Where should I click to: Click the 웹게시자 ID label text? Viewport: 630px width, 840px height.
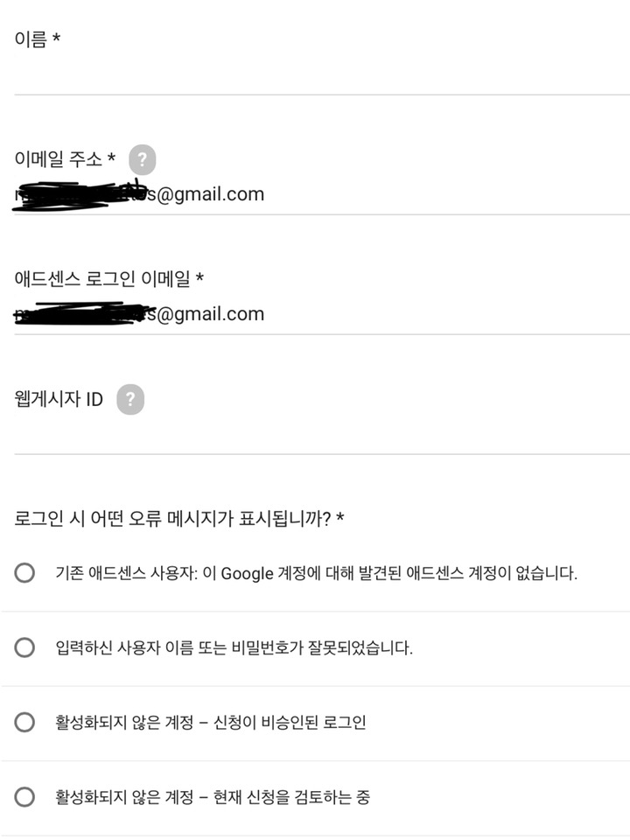59,399
